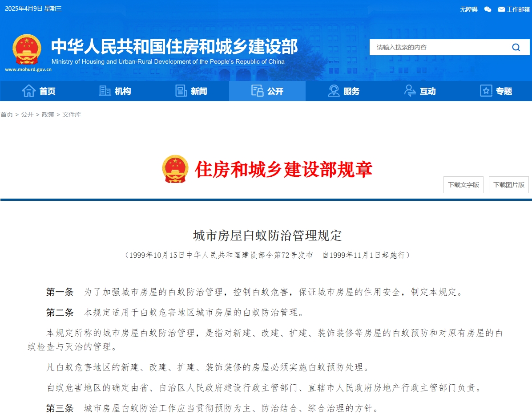This screenshot has height=415, width=532.
Task: Click the building icon for 机构
Action: pyautogui.click(x=105, y=91)
